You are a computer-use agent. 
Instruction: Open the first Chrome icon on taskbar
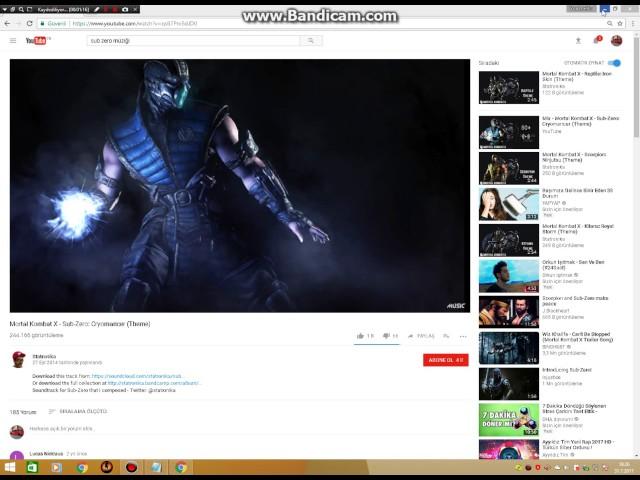point(82,467)
